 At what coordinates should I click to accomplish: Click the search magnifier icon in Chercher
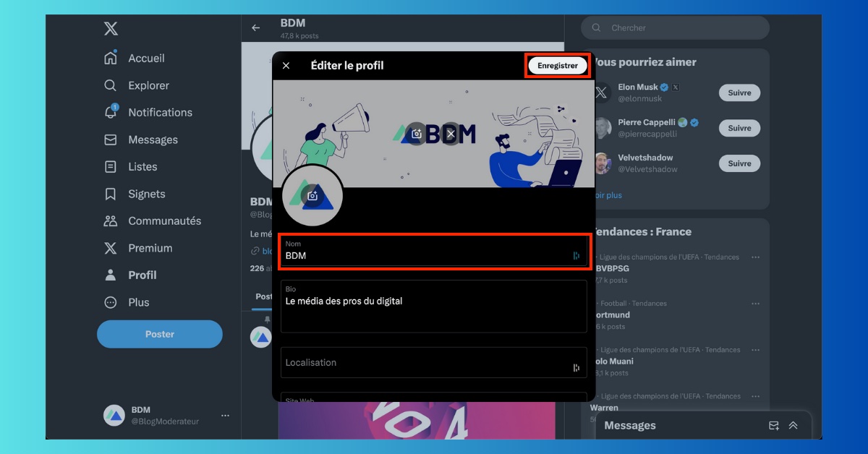tap(597, 28)
